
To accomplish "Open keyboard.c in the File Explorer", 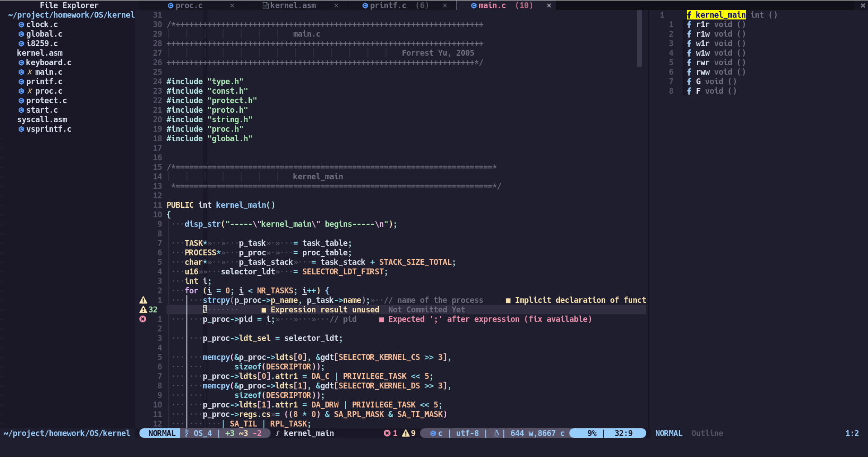I will [48, 62].
